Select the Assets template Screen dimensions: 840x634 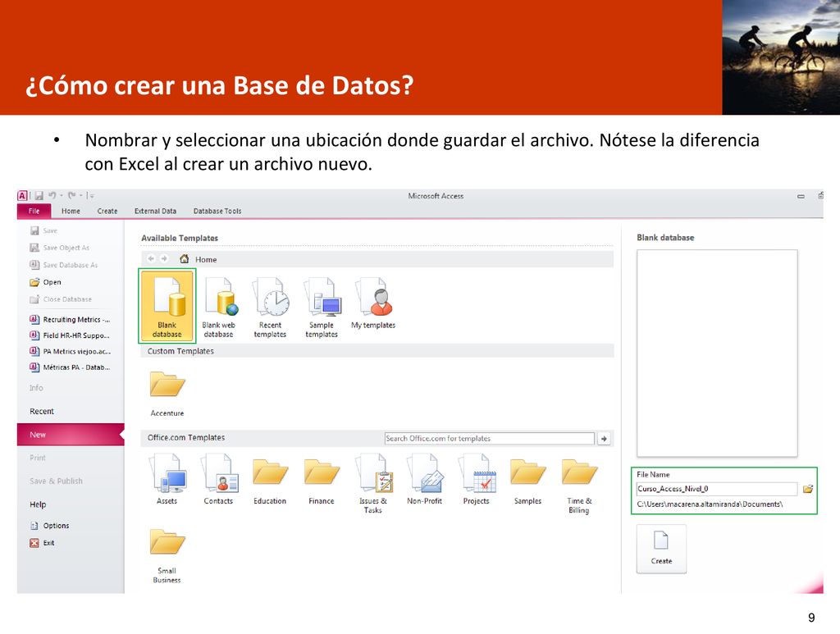pyautogui.click(x=167, y=479)
